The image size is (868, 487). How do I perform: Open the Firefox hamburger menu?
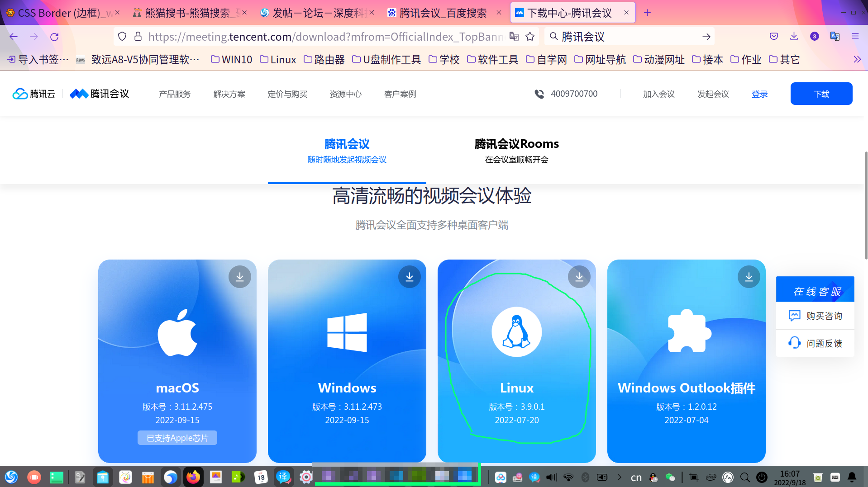click(856, 36)
